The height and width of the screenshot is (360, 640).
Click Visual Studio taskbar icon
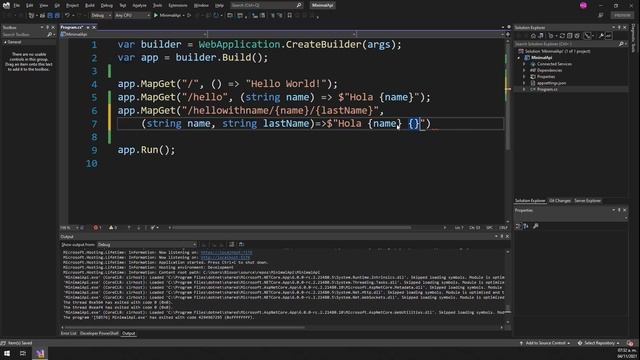(x=40, y=353)
